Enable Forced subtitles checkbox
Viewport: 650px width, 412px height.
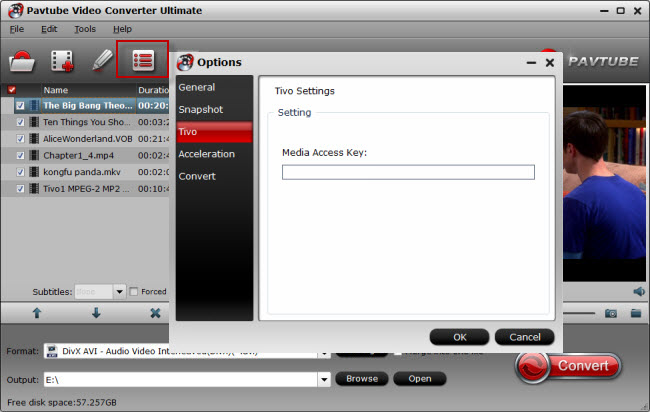(133, 292)
